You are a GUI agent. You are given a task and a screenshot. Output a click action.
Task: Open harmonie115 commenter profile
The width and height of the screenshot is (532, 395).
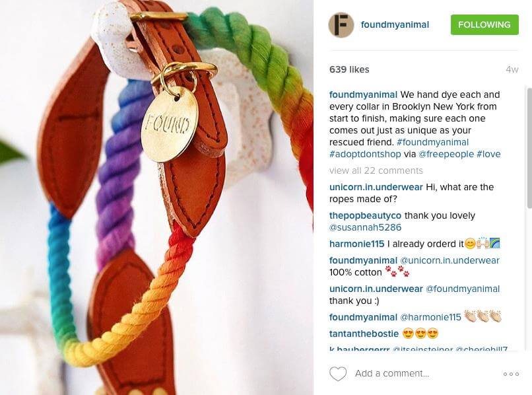[356, 244]
